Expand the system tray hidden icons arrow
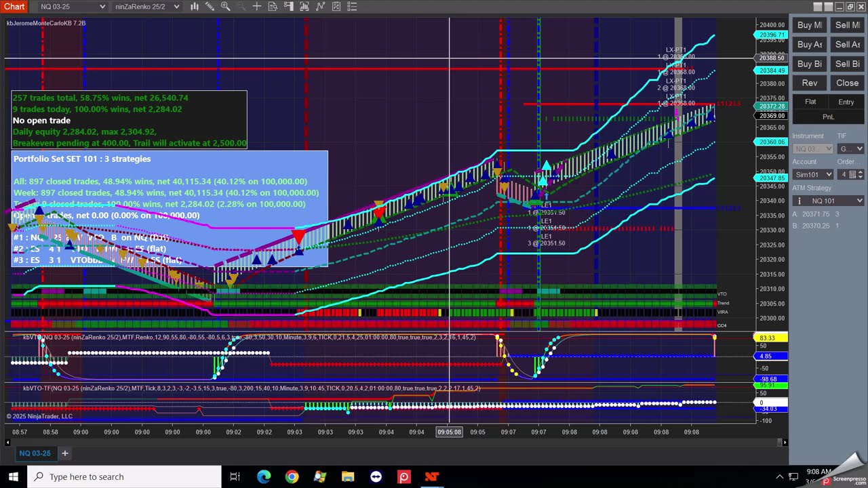The height and width of the screenshot is (488, 868). (779, 476)
